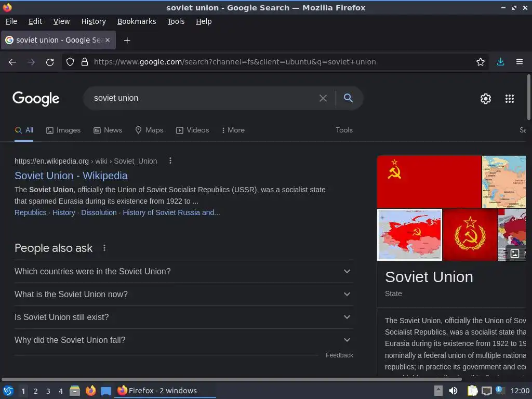Select the All results tab
The image size is (532, 399).
click(24, 130)
